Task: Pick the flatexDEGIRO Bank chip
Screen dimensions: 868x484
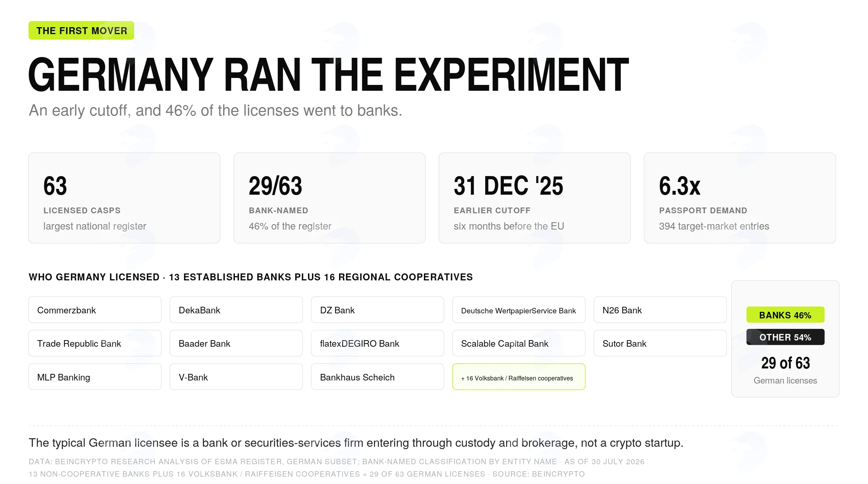Action: [377, 343]
